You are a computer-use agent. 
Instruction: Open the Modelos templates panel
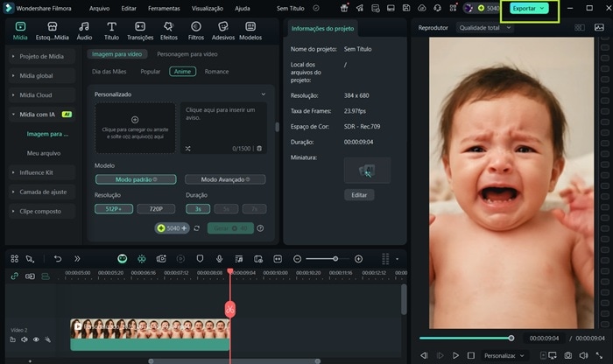[250, 31]
